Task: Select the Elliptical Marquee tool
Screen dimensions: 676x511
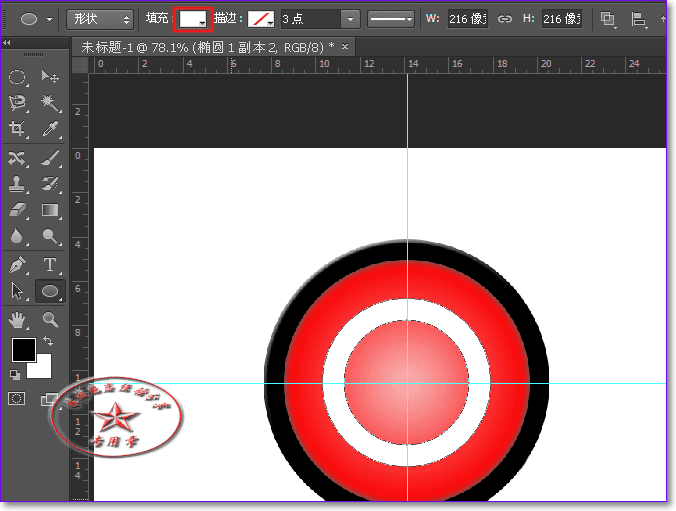Action: click(x=17, y=77)
